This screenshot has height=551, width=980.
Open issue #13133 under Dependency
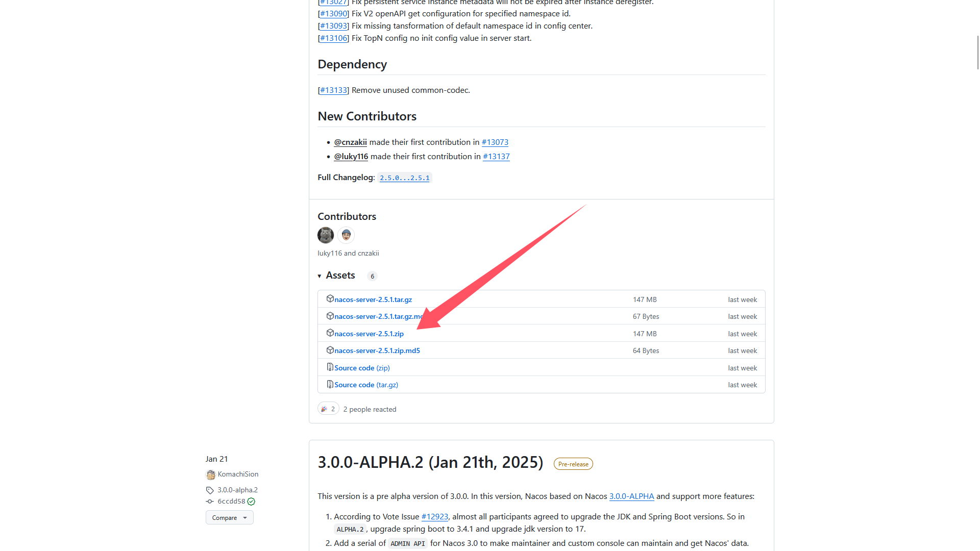pos(333,90)
